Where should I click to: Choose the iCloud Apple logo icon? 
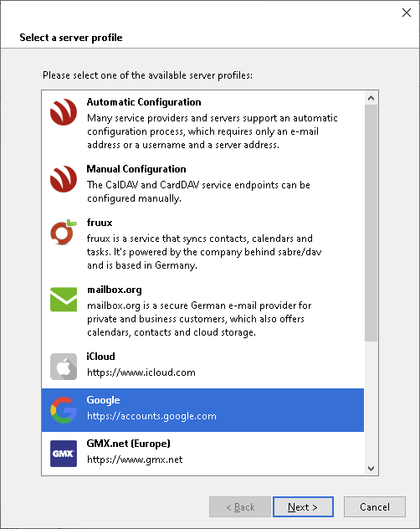[x=64, y=367]
